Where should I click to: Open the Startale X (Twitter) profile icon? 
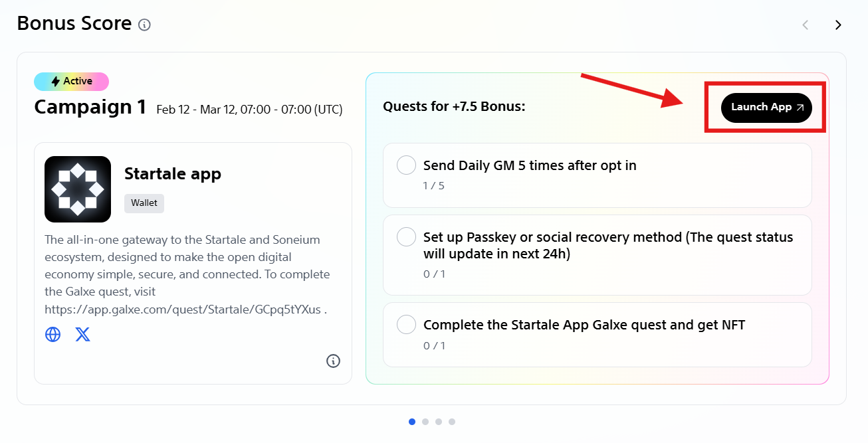pos(82,334)
